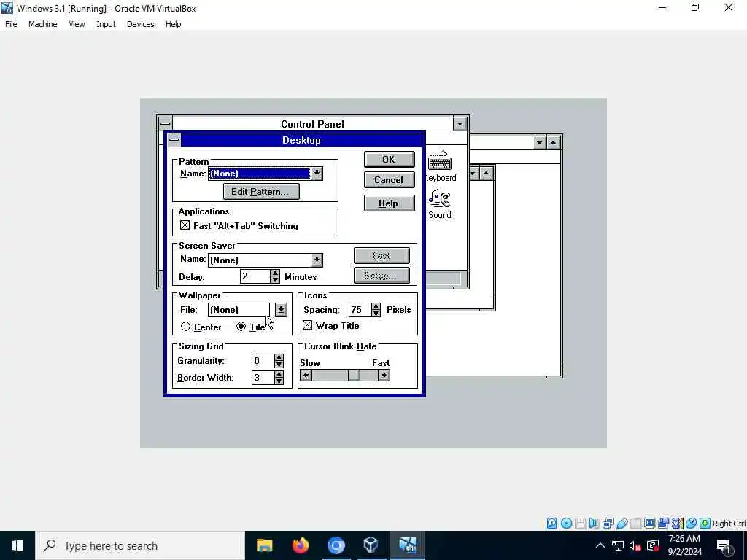Open the VirtualBox File menu
Viewport: 747px width, 560px height.
click(x=11, y=24)
